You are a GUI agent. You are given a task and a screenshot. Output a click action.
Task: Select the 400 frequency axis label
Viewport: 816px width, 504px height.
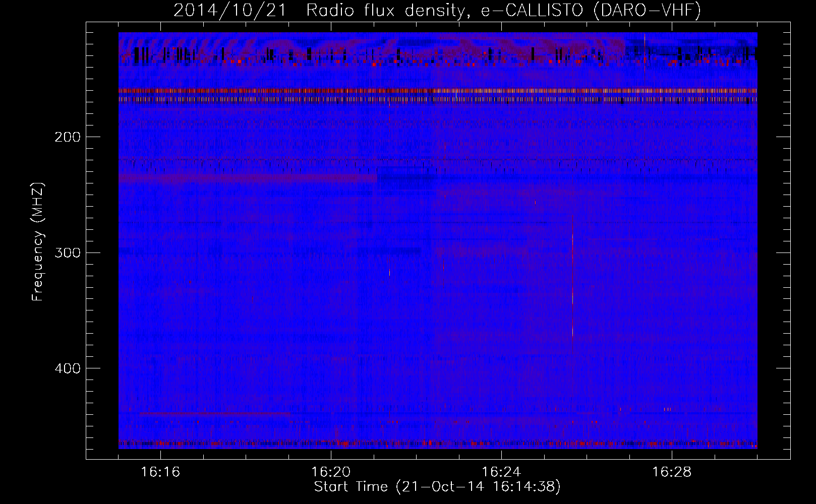[67, 368]
